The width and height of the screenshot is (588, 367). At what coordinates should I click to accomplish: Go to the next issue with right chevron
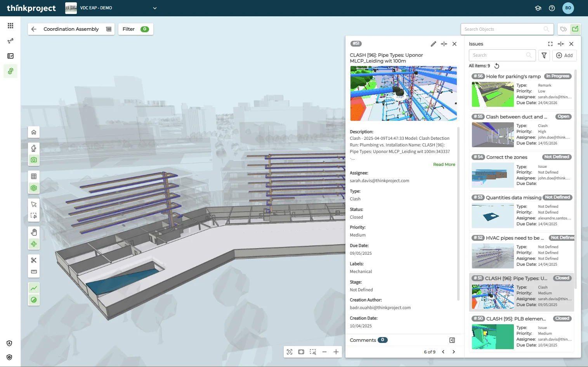tap(454, 352)
